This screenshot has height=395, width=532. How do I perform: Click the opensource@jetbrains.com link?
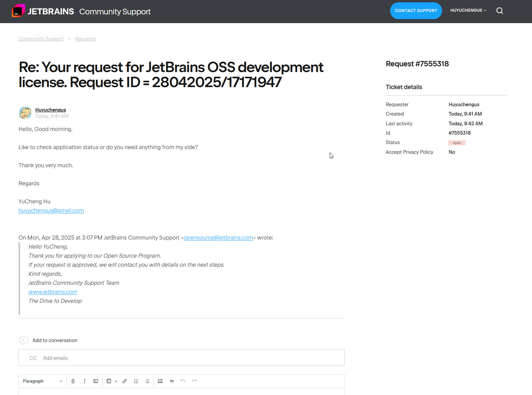point(218,238)
